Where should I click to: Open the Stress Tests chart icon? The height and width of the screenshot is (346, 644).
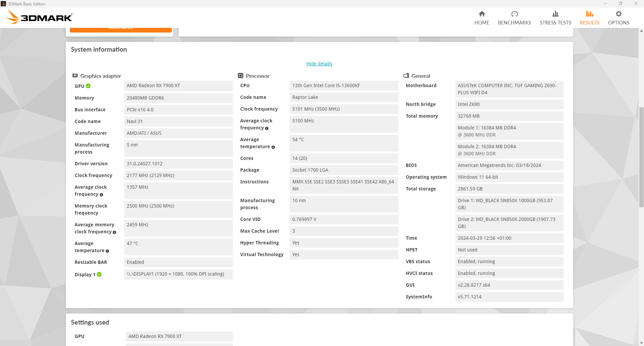point(555,14)
